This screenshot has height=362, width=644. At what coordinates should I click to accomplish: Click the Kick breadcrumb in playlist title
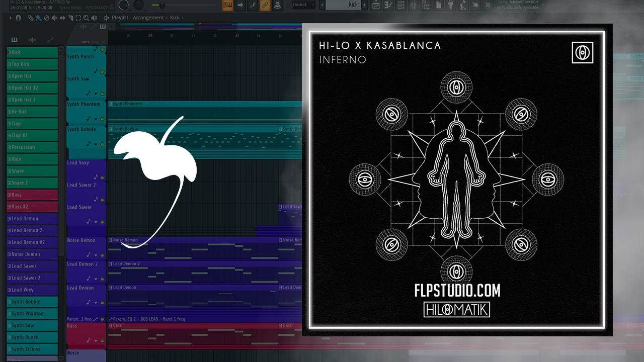pos(175,18)
